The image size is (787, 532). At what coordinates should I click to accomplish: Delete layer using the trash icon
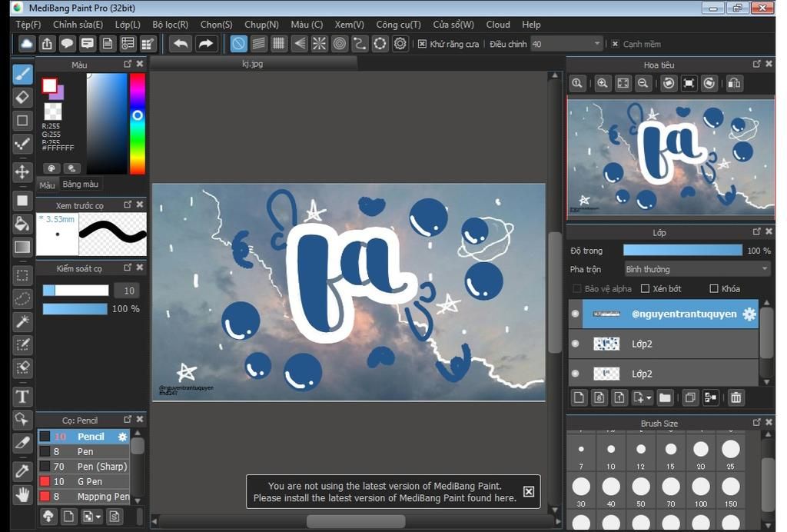[736, 398]
